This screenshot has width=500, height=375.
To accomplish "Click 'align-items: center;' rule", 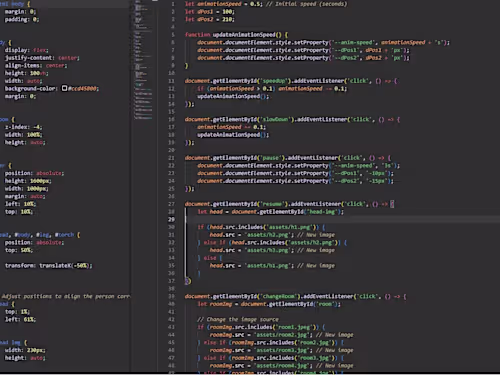I will click(36, 65).
